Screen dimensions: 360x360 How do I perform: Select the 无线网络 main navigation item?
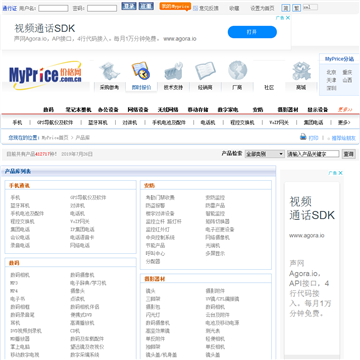168,110
